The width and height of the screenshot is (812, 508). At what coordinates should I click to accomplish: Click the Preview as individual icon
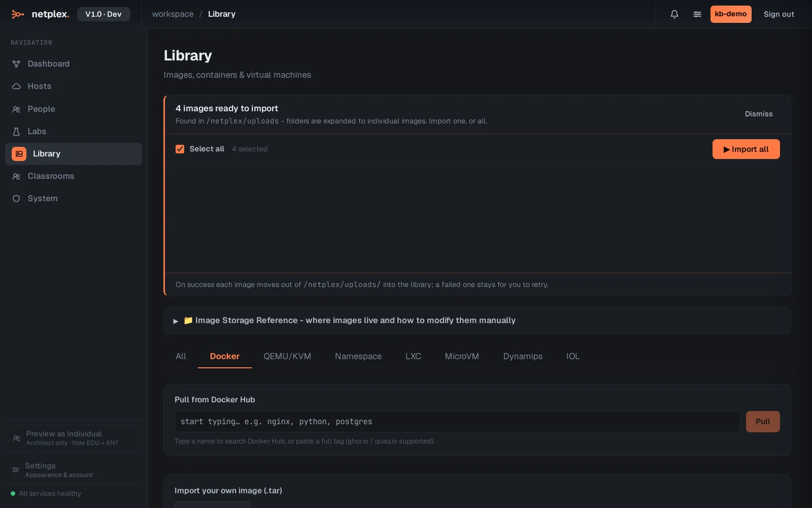pos(16,438)
